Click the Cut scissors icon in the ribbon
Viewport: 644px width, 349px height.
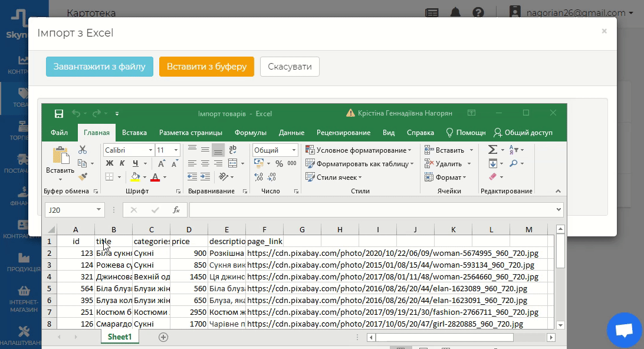coord(83,150)
